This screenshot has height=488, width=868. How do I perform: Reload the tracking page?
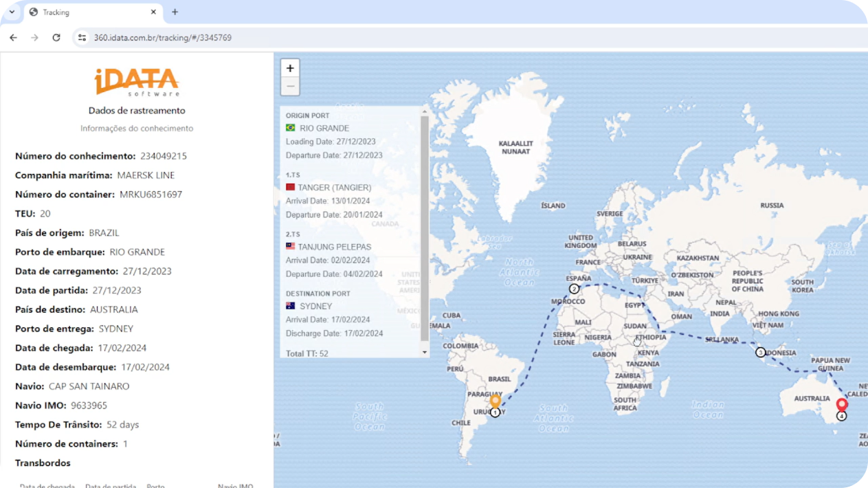click(56, 38)
